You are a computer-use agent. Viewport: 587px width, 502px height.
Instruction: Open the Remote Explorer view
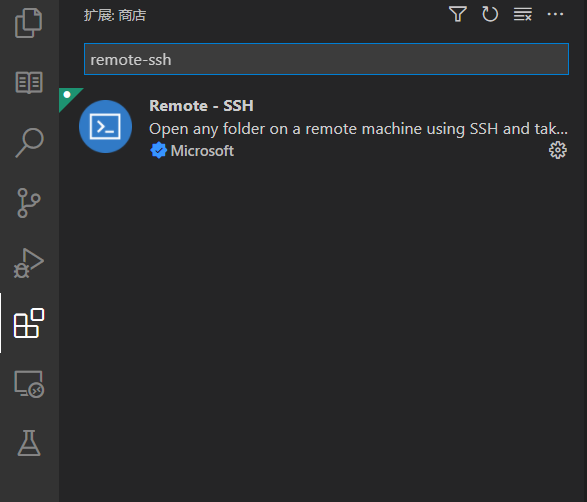pyautogui.click(x=29, y=384)
